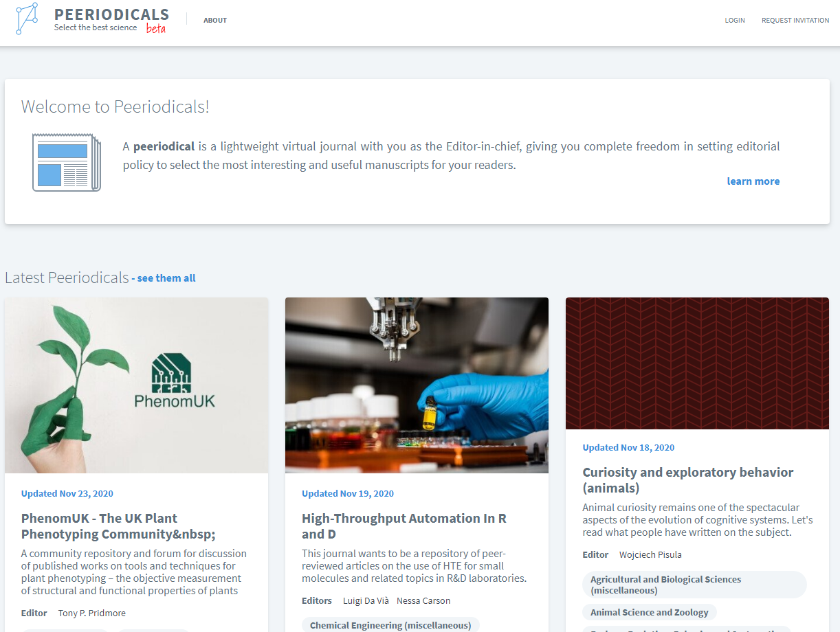Go to LOGIN page

735,21
